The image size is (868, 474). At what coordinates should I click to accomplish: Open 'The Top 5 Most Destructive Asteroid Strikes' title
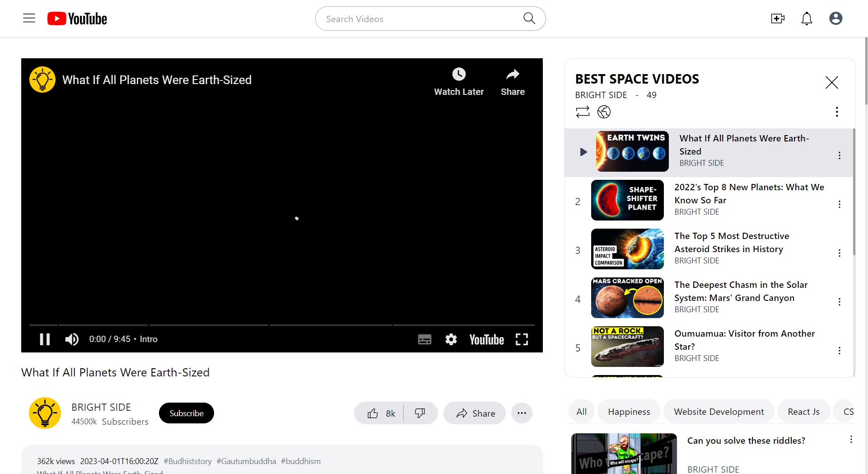[x=732, y=242]
